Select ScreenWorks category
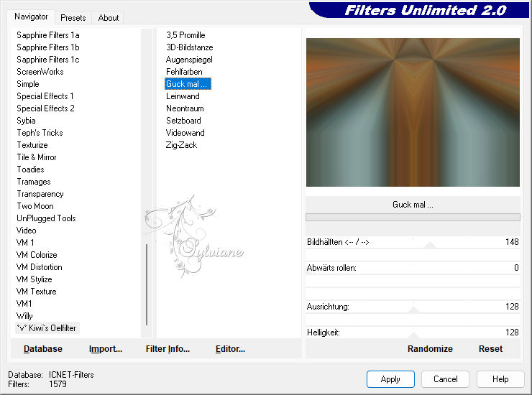This screenshot has height=395, width=532. pos(40,72)
